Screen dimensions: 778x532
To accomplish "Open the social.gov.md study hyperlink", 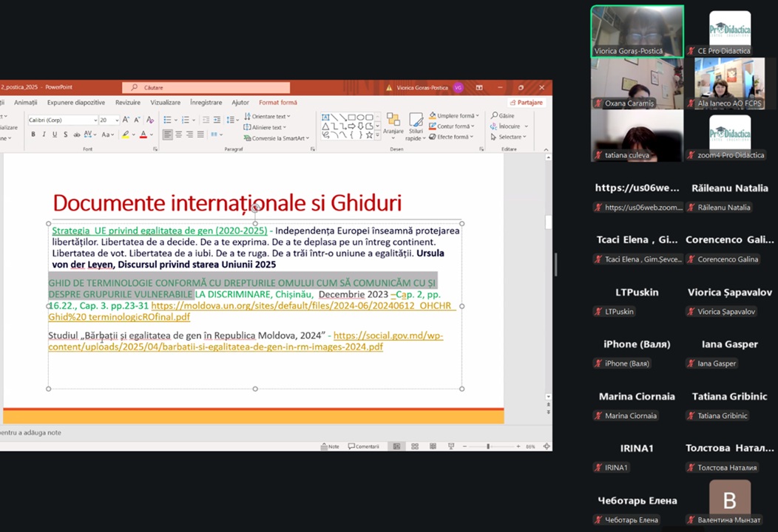I will [x=388, y=335].
